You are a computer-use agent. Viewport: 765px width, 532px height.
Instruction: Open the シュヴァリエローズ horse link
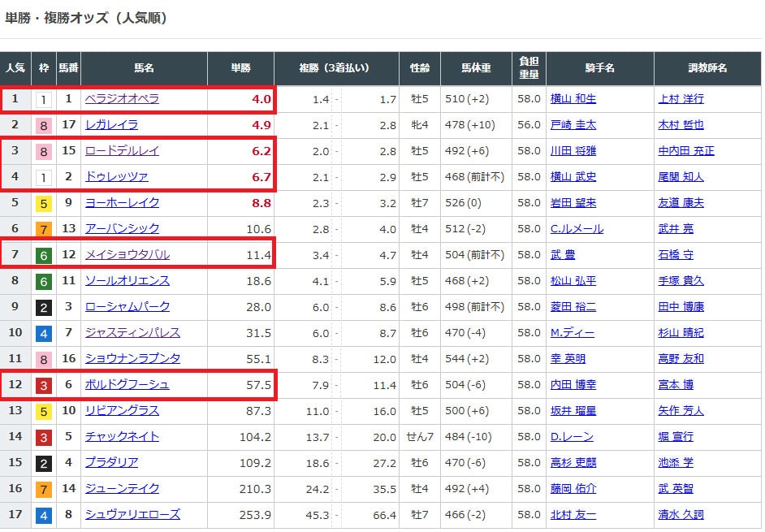[132, 514]
